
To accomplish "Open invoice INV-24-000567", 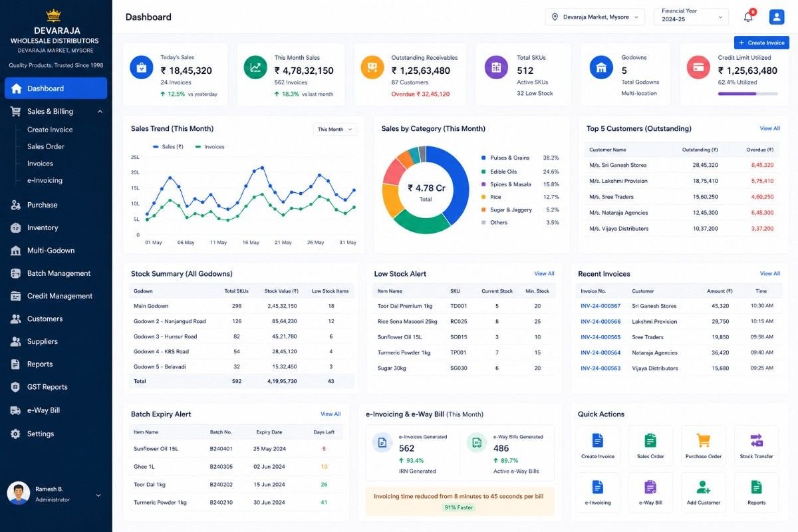I will coord(600,306).
